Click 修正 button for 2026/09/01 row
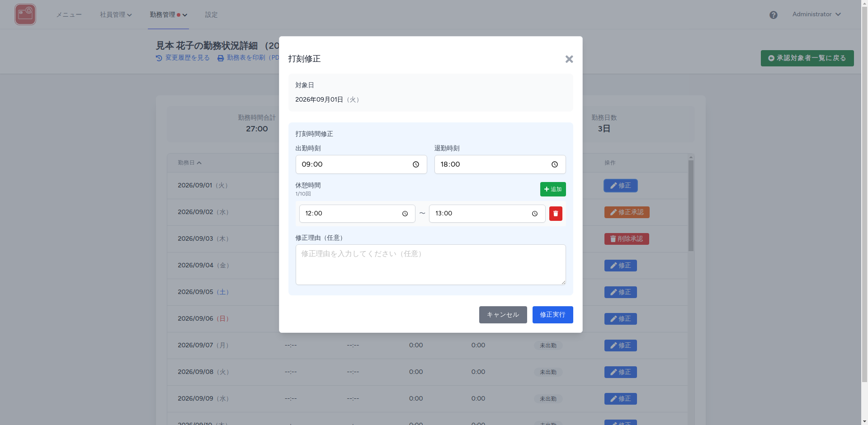868x425 pixels. coord(621,186)
